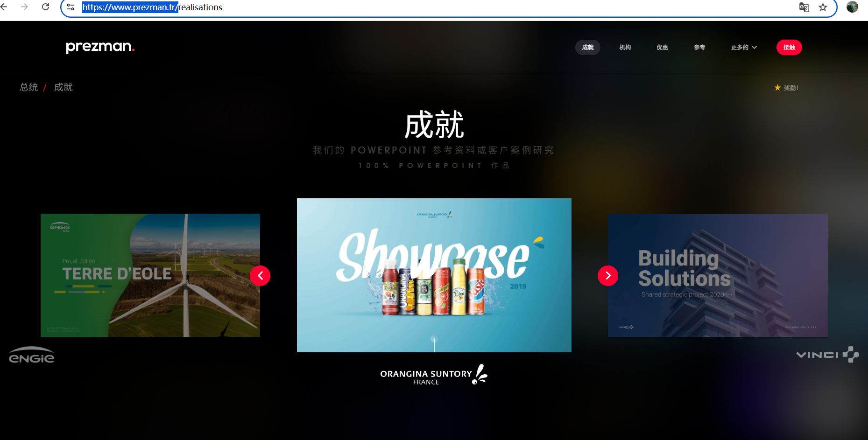Click the Orangina Suntory France logo

434,375
